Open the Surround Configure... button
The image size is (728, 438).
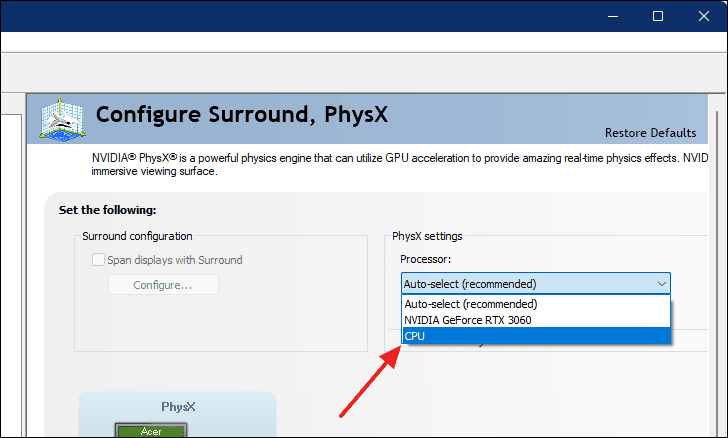[x=163, y=285]
